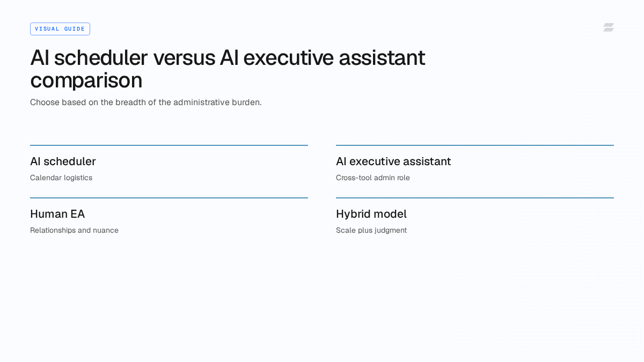Click the divider line above 'AI scheduler' card
Image resolution: width=644 pixels, height=362 pixels.
pyautogui.click(x=169, y=145)
